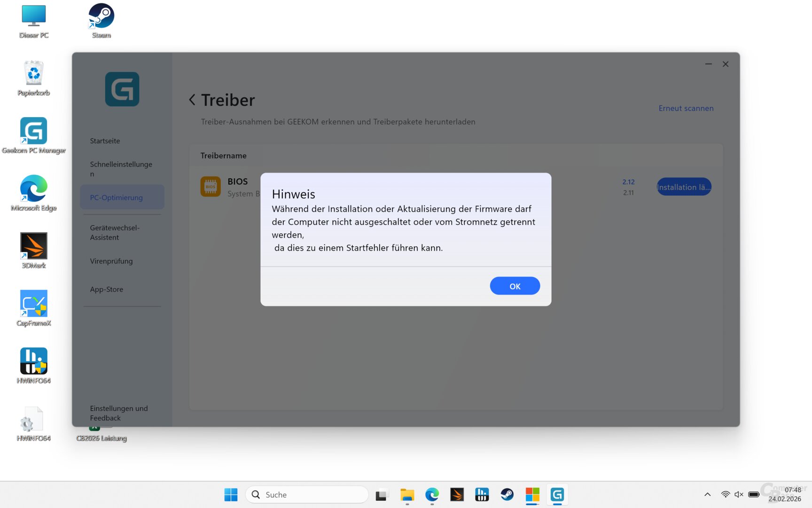Open File Explorer from the taskbar
Image resolution: width=812 pixels, height=508 pixels.
(x=406, y=494)
